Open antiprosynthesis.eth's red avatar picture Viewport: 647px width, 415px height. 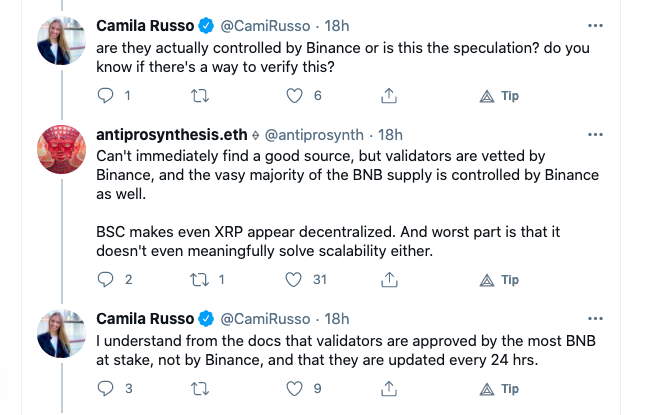click(x=61, y=149)
